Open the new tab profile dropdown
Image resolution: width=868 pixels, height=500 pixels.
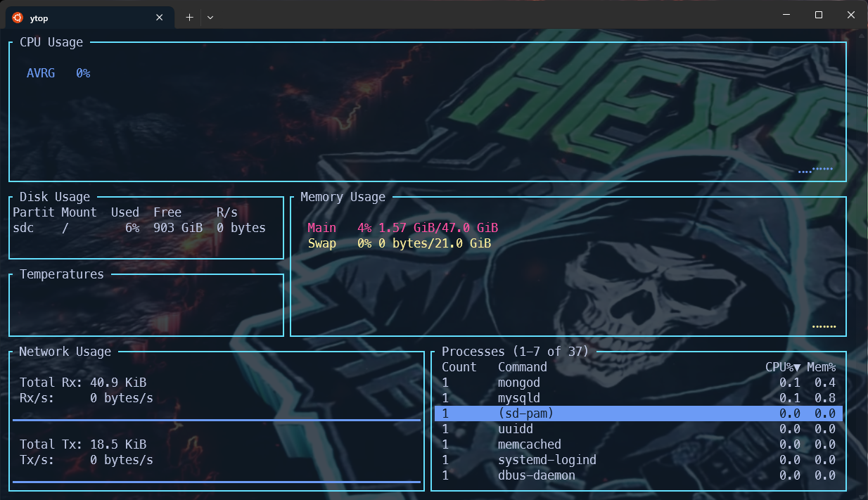(x=210, y=18)
